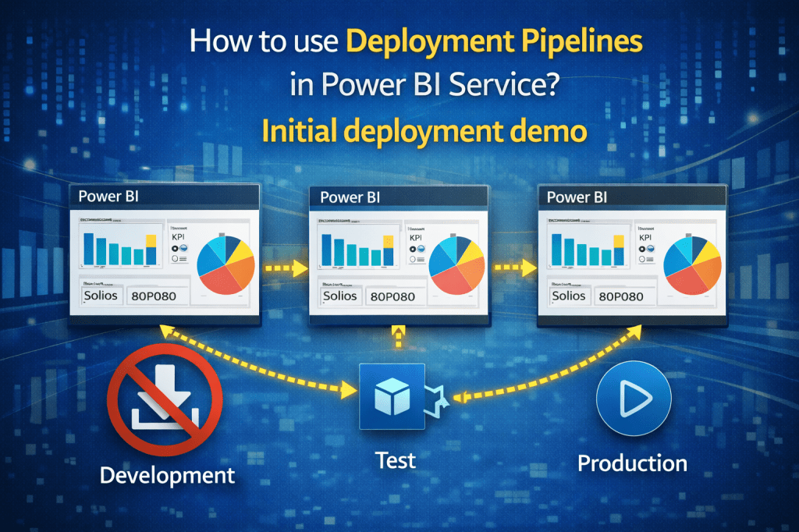Click the Development stage label
The image size is (799, 532).
click(x=167, y=474)
